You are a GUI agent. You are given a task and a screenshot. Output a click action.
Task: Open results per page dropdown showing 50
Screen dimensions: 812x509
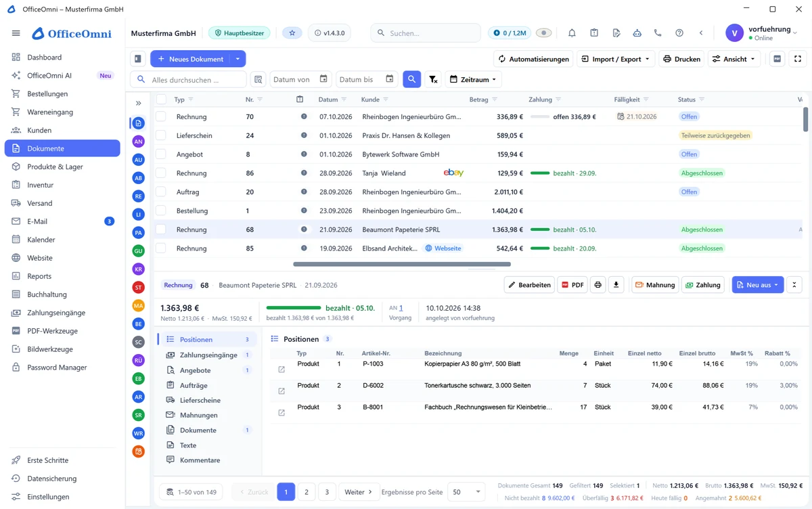(466, 492)
